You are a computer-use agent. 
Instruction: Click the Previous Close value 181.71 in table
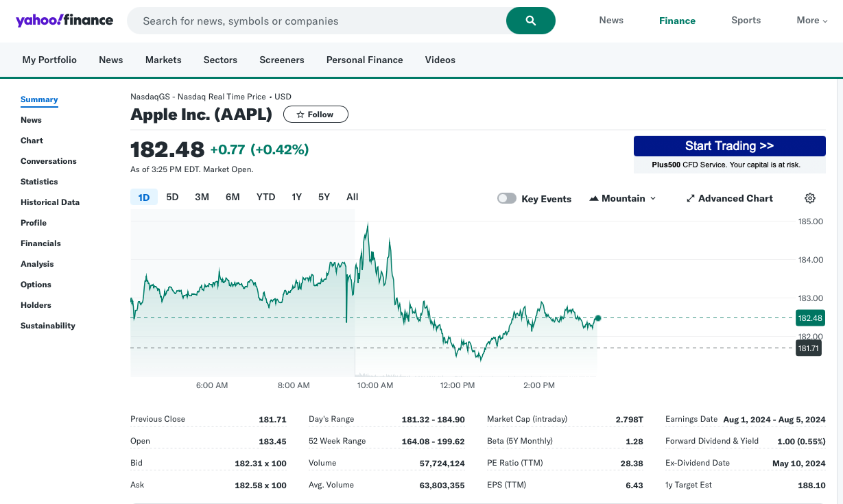click(x=272, y=420)
